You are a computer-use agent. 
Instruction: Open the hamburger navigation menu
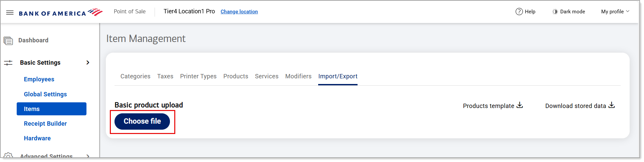[10, 13]
